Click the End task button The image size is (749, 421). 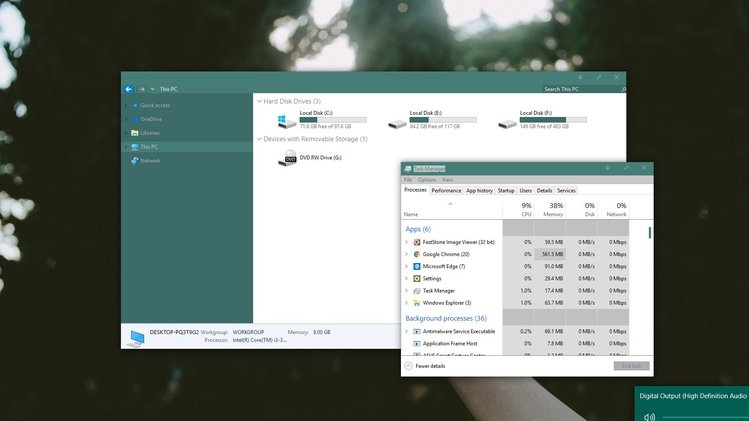(x=631, y=366)
